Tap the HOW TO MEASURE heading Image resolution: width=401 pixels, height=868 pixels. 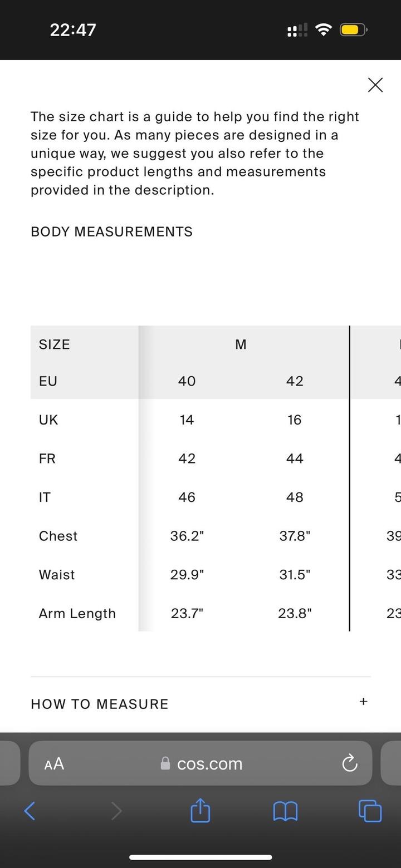(x=100, y=704)
